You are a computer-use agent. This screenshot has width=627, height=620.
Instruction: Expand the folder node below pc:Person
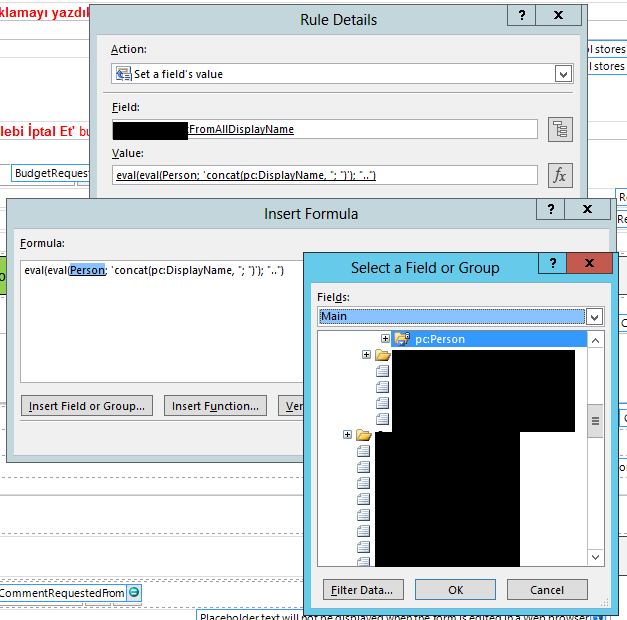click(x=367, y=355)
